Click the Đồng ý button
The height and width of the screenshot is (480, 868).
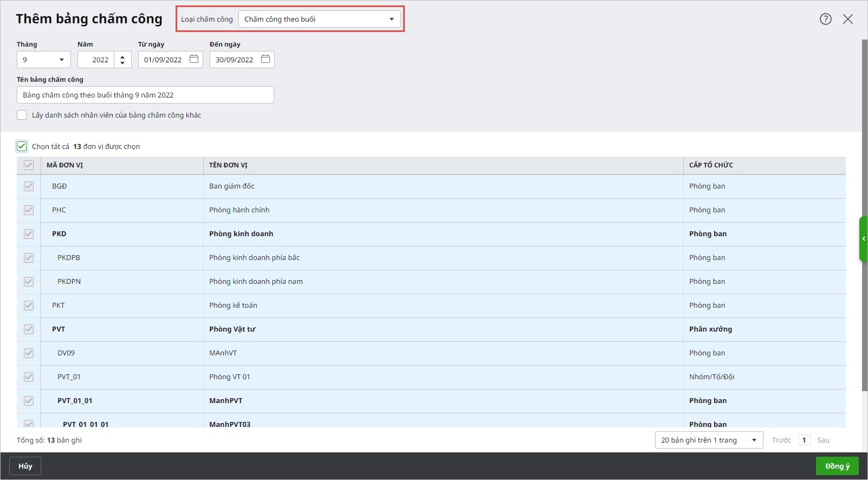point(837,466)
